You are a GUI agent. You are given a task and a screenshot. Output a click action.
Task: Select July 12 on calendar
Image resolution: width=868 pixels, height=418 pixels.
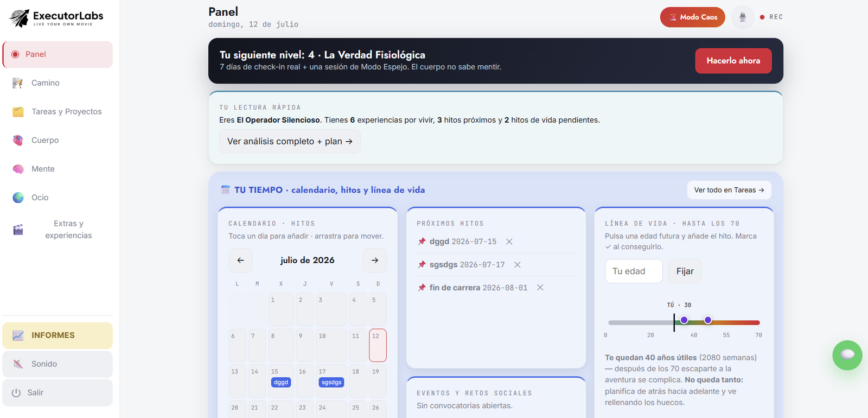coord(378,345)
